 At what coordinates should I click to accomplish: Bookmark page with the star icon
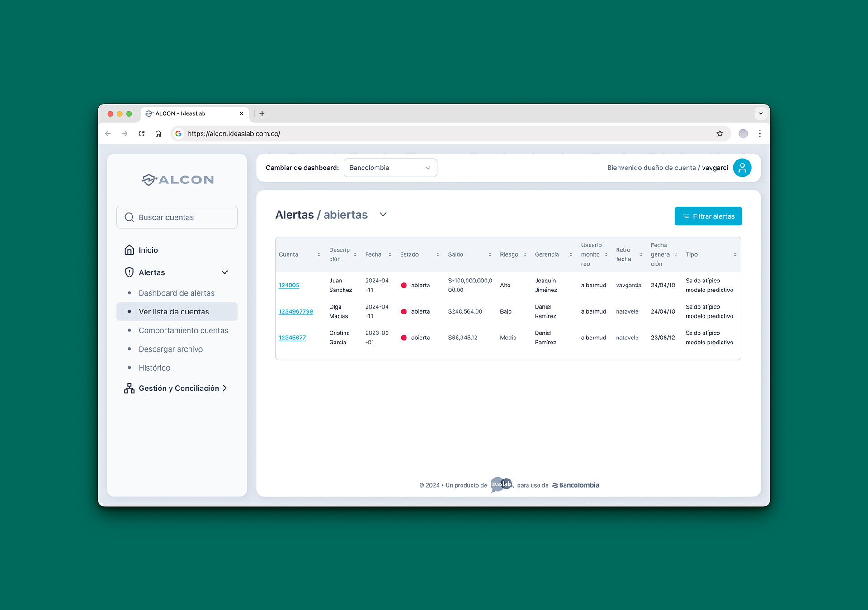pyautogui.click(x=720, y=134)
